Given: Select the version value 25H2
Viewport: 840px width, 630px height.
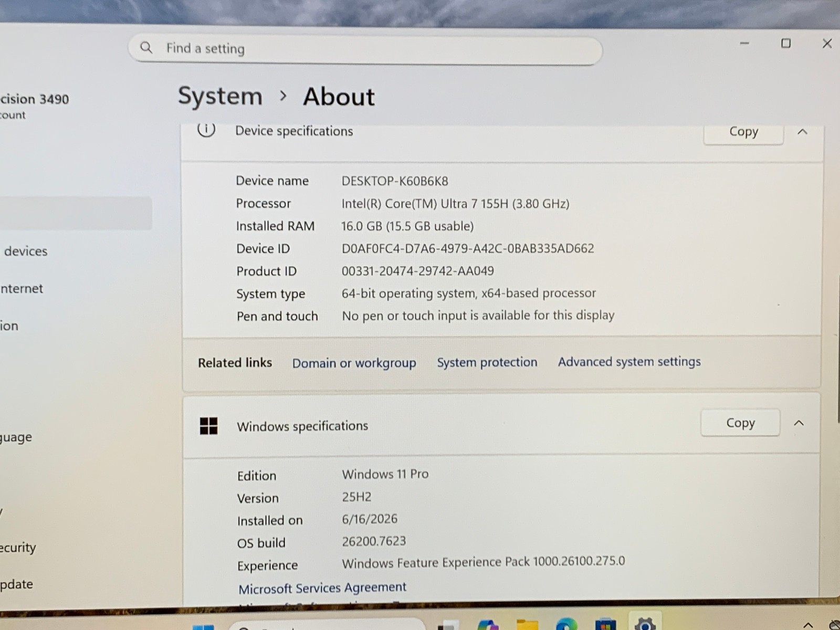Looking at the screenshot, I should (x=356, y=497).
